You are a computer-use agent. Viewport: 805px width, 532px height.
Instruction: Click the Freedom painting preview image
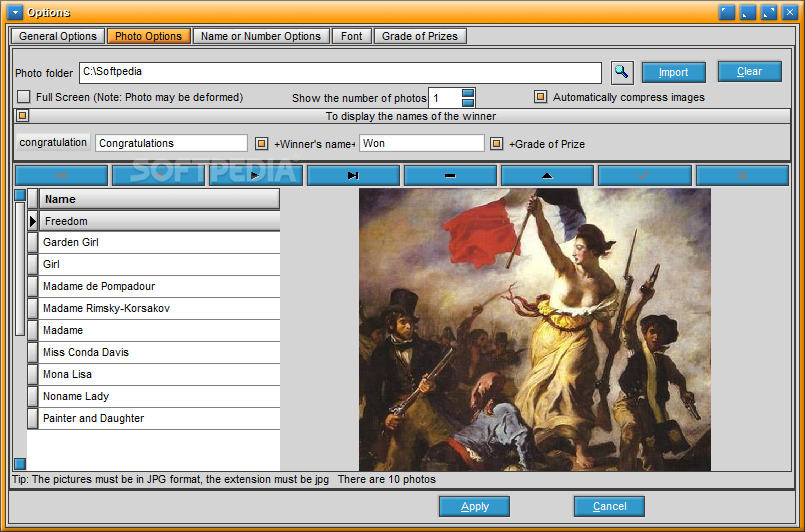coord(534,330)
